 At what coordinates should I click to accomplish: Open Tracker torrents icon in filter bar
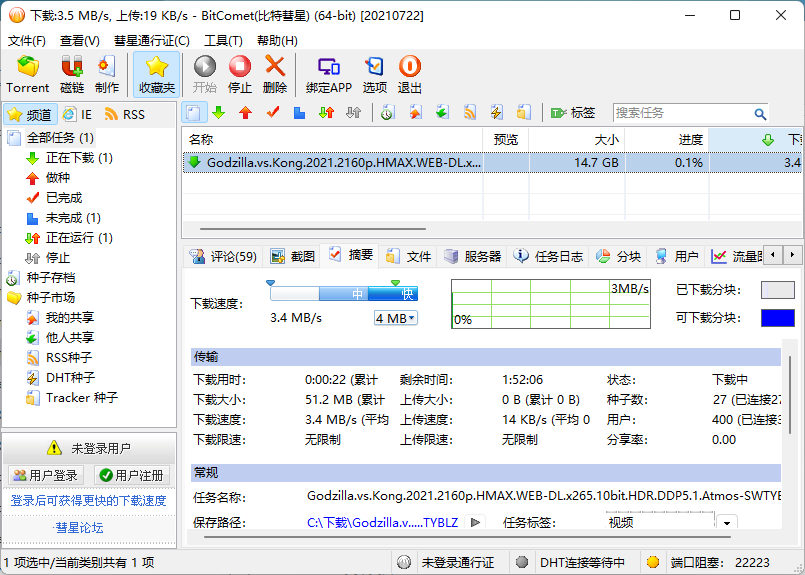[x=524, y=112]
